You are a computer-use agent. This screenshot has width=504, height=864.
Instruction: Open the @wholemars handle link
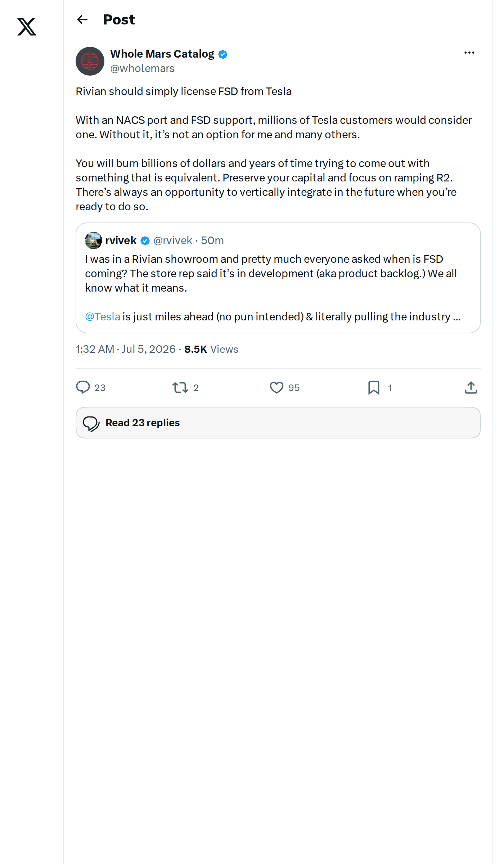click(142, 68)
